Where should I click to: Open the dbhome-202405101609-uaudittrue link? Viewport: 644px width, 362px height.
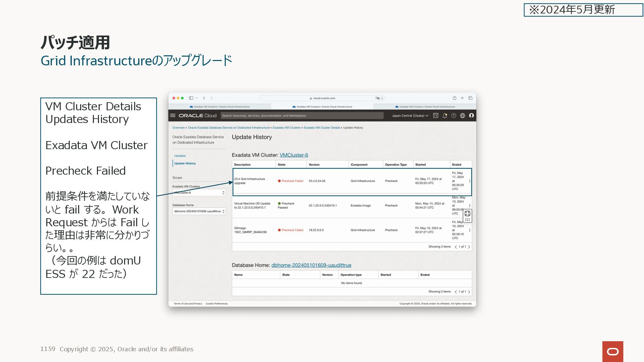(x=311, y=265)
